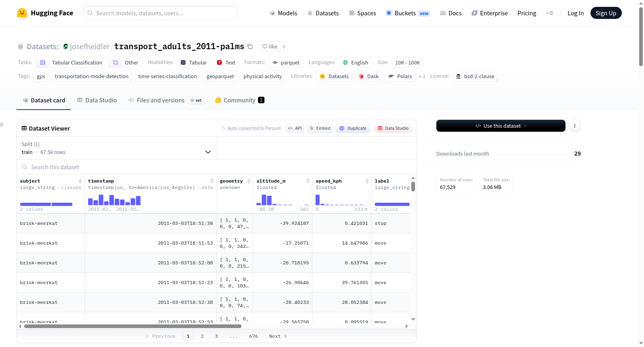
Task: Focus the Search this dataset field
Action: (217, 167)
